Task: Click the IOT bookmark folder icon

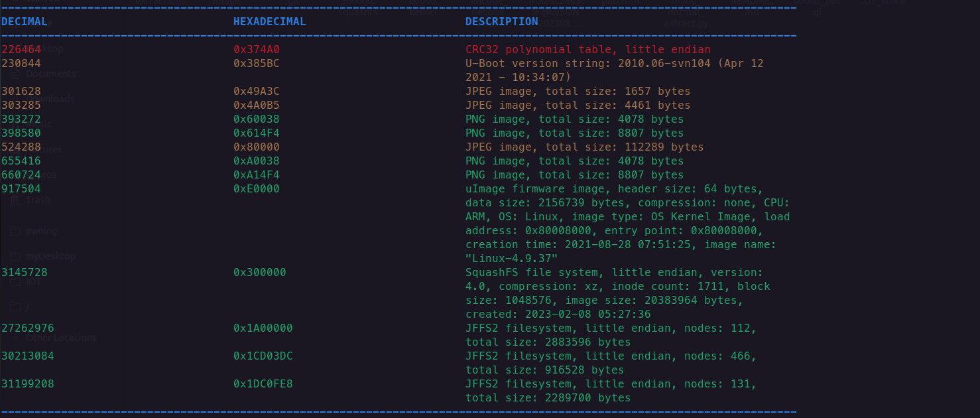Action: (x=15, y=281)
